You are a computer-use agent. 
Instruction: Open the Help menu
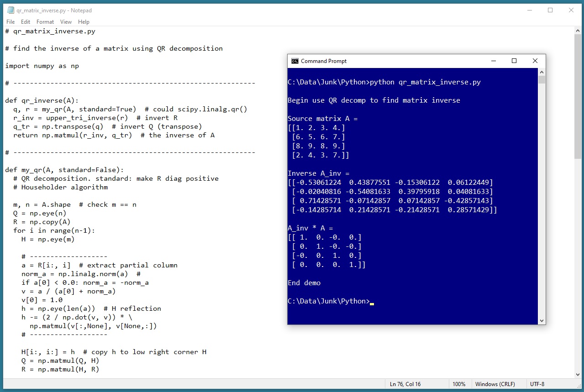tap(84, 22)
